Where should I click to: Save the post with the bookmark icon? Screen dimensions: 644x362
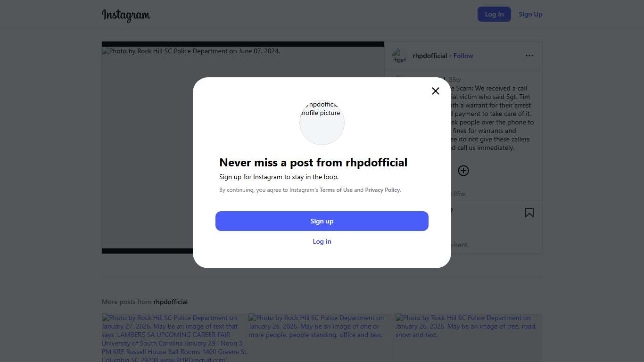(529, 213)
